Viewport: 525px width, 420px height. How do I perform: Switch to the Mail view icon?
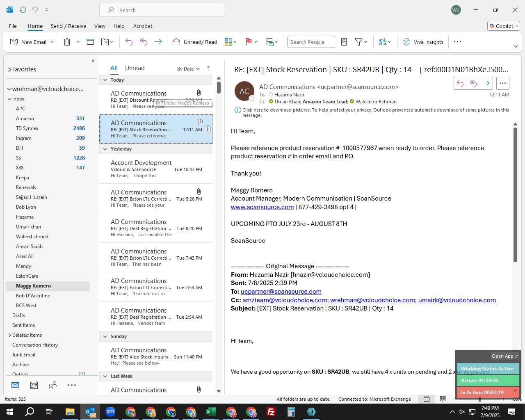click(15, 385)
